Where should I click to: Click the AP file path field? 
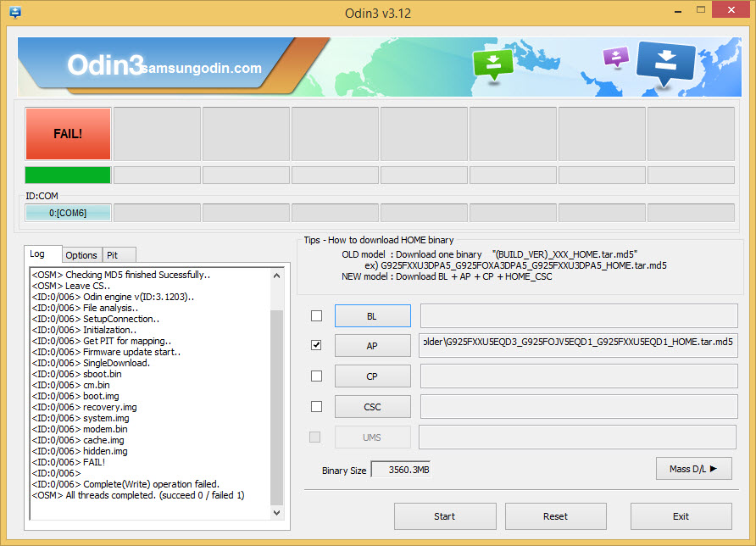click(x=578, y=345)
